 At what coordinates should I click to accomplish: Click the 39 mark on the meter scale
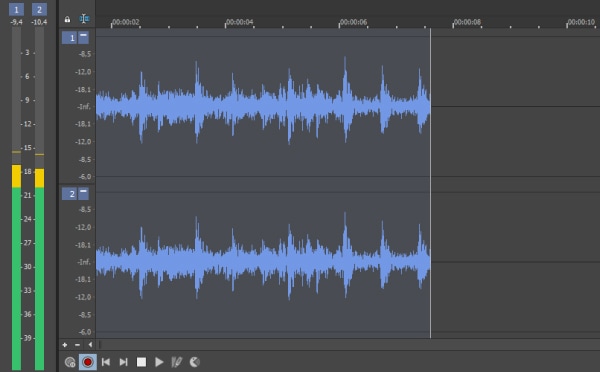(x=28, y=338)
